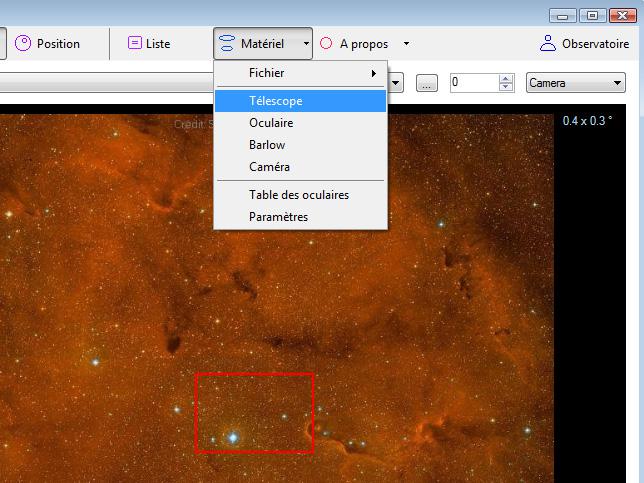Select the Barlow menu entry
Image resolution: width=644 pixels, height=483 pixels.
(x=301, y=145)
